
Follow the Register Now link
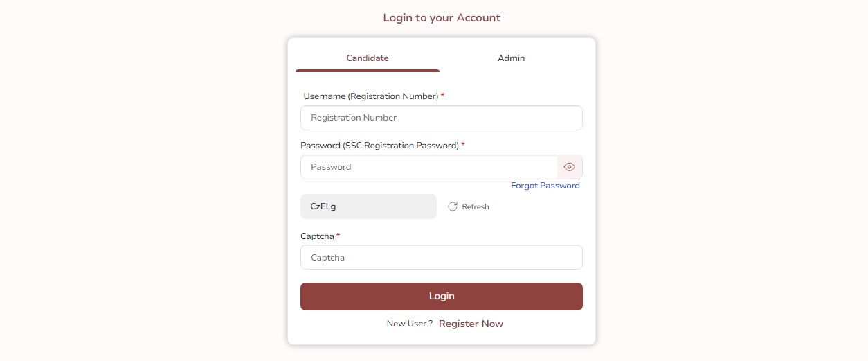[471, 324]
